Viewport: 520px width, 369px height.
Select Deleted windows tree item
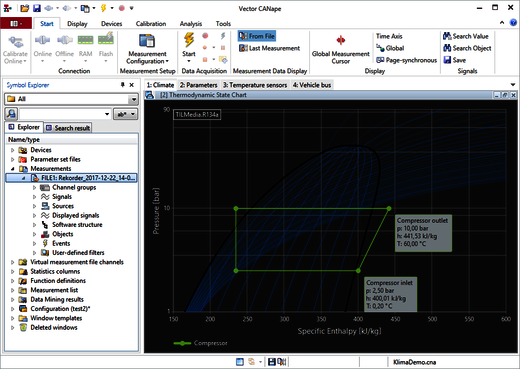(54, 327)
